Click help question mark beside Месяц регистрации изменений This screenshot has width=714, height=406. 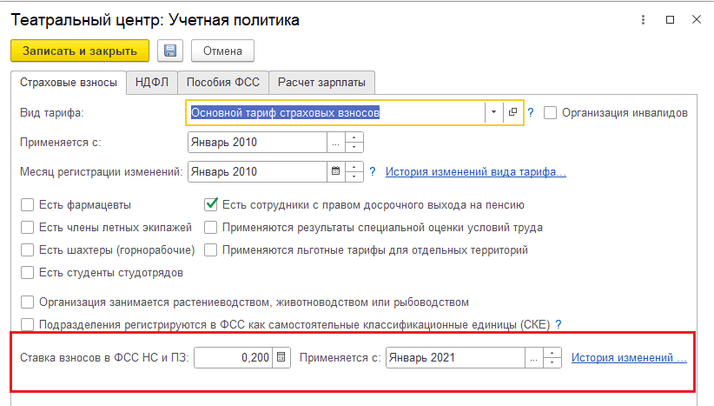(372, 172)
